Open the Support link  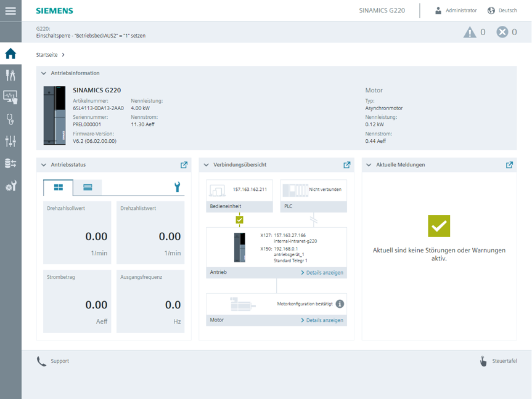coord(60,361)
